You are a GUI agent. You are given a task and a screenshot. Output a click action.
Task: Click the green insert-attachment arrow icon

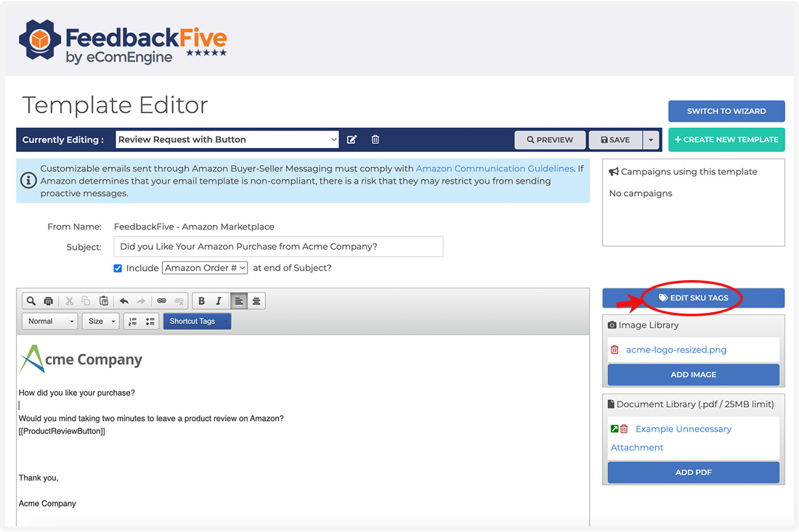click(x=615, y=429)
